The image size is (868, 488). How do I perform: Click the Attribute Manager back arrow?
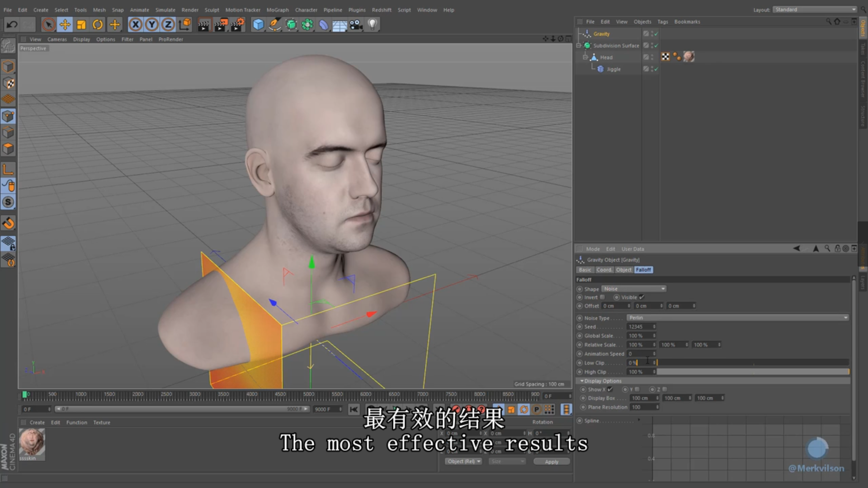[x=797, y=248]
